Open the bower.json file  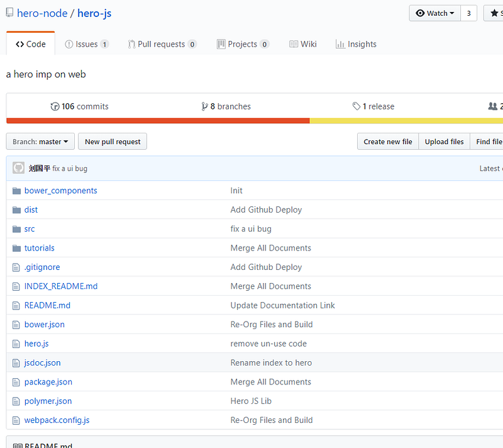click(x=45, y=325)
